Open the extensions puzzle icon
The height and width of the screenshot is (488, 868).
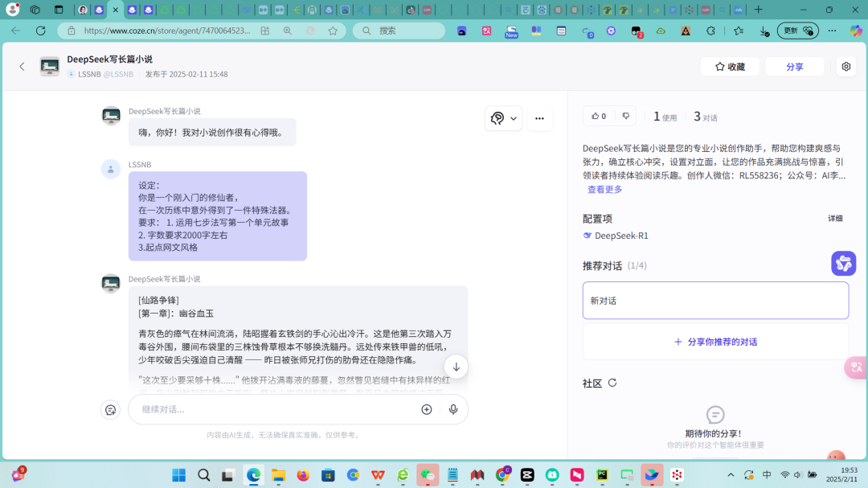[x=710, y=31]
